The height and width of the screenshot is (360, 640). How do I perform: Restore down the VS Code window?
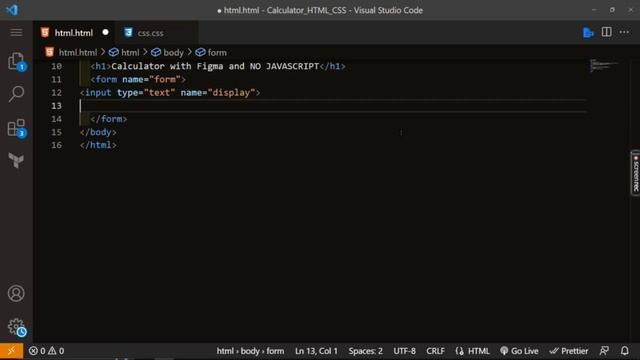[x=612, y=10]
